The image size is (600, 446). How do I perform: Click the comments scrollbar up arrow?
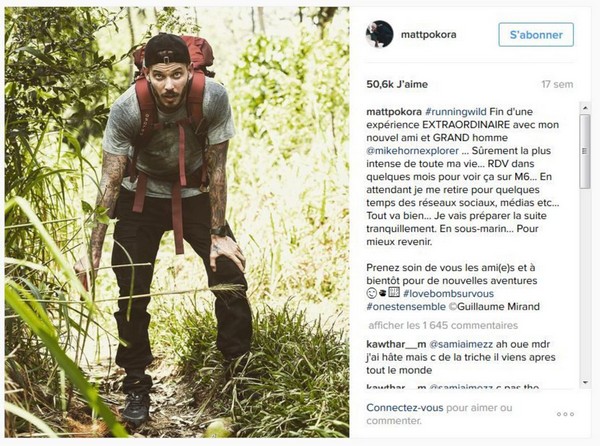585,108
